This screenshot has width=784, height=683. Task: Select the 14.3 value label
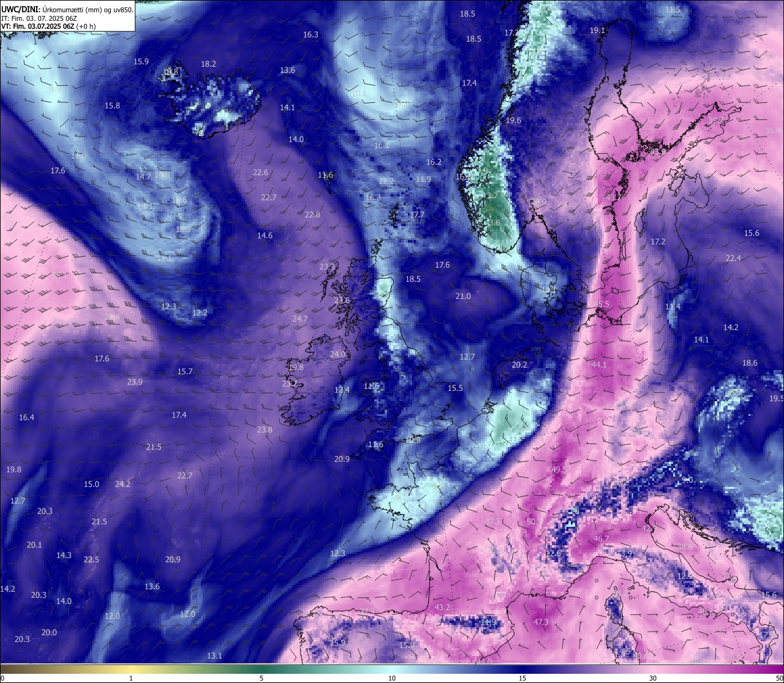click(64, 555)
